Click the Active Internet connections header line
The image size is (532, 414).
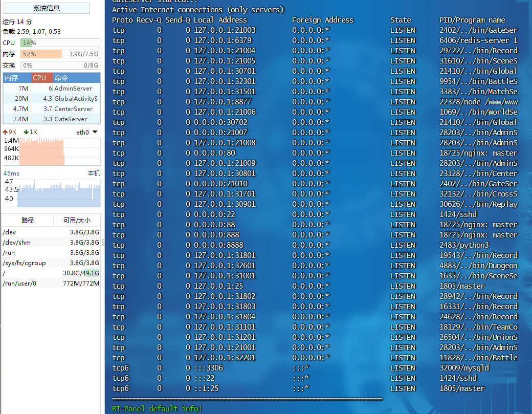[198, 10]
